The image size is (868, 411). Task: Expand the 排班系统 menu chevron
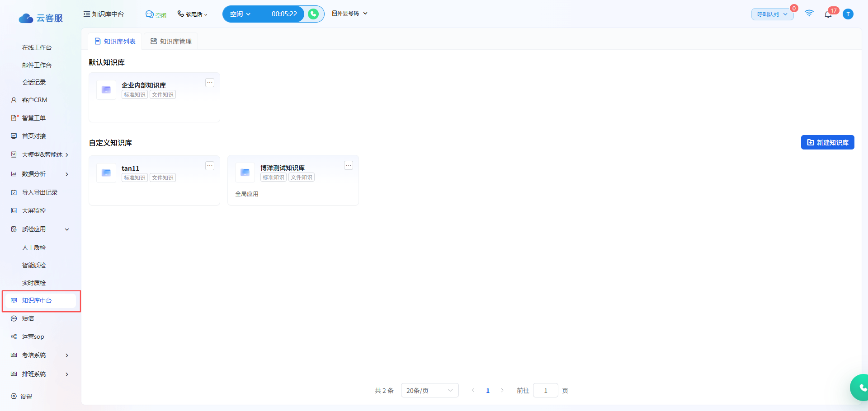pyautogui.click(x=67, y=374)
